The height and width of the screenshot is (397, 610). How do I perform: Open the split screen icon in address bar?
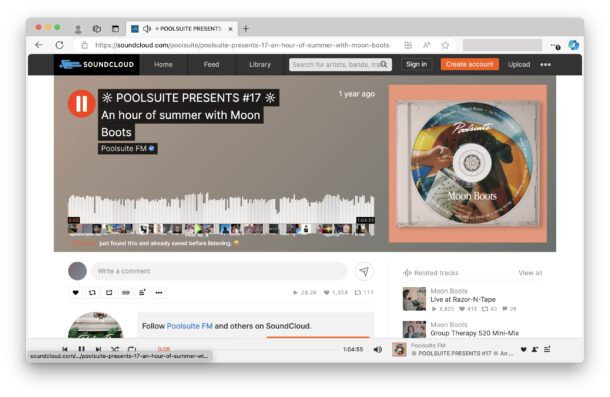[408, 45]
